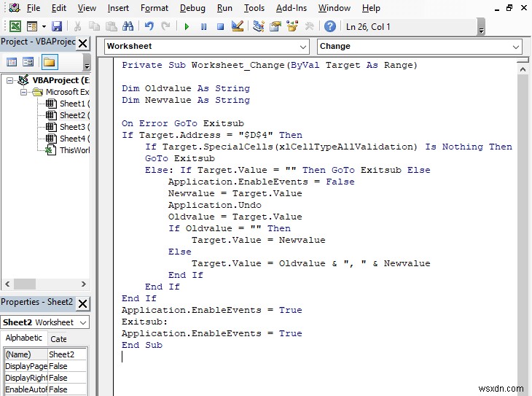Click the Application.Undo code line
532x396 pixels.
(x=215, y=205)
